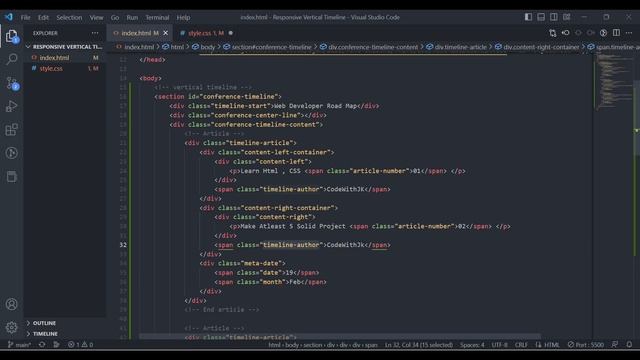Open the html breadcrumb dropdown

[x=173, y=47]
